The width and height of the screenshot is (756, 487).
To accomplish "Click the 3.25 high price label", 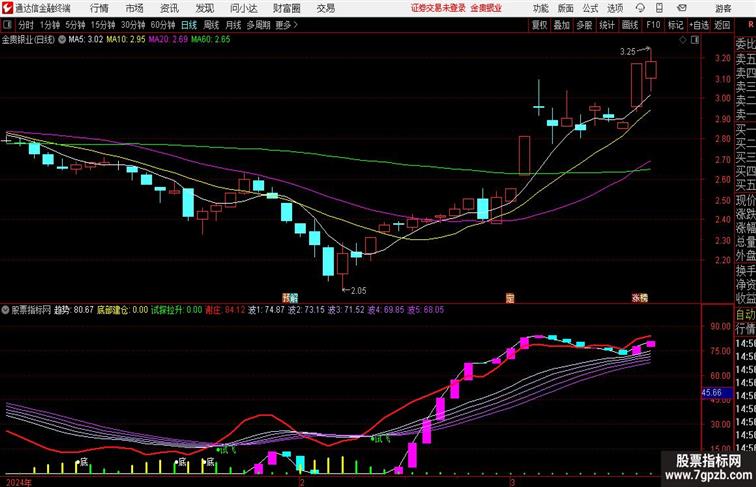I will pyautogui.click(x=628, y=52).
